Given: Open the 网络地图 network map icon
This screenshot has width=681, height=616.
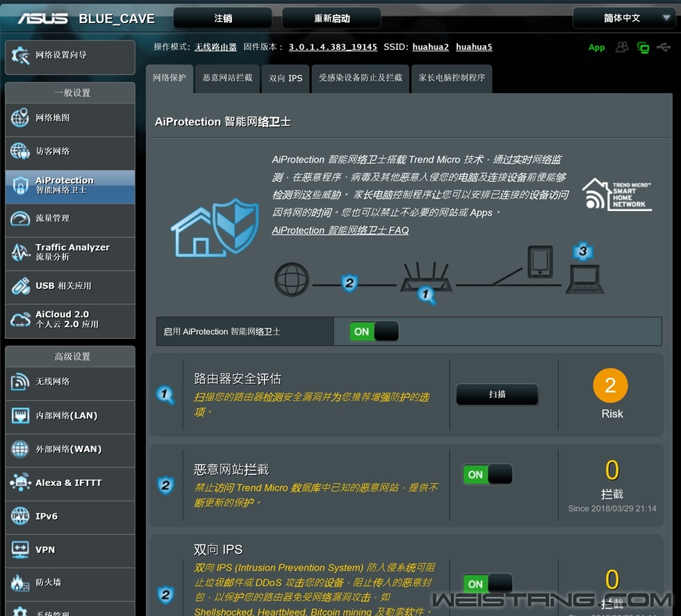Looking at the screenshot, I should pos(19,118).
